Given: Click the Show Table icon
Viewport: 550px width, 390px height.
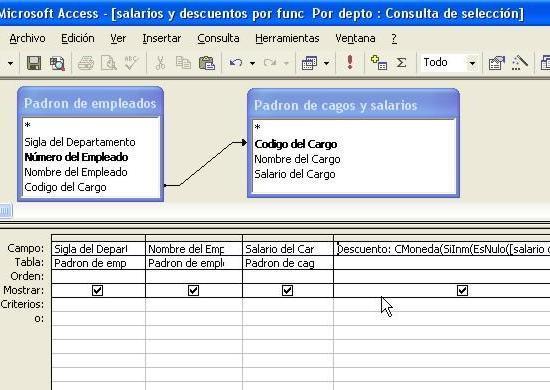Looking at the screenshot, I should click(x=379, y=63).
